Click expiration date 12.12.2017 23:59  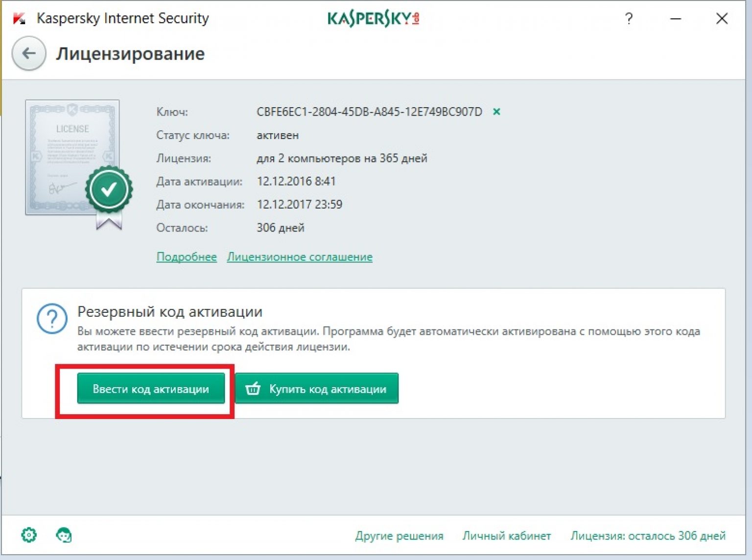(299, 205)
